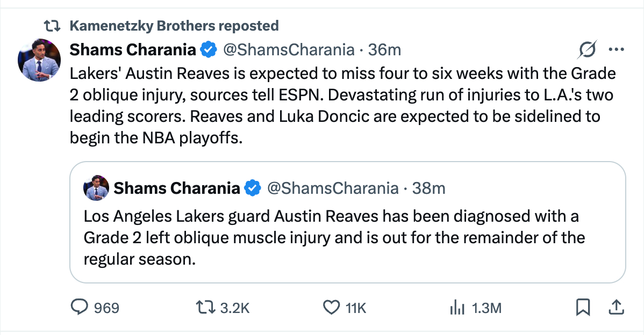The image size is (644, 335).
Task: Click the small avatar in quoted tweet
Action: pyautogui.click(x=97, y=188)
